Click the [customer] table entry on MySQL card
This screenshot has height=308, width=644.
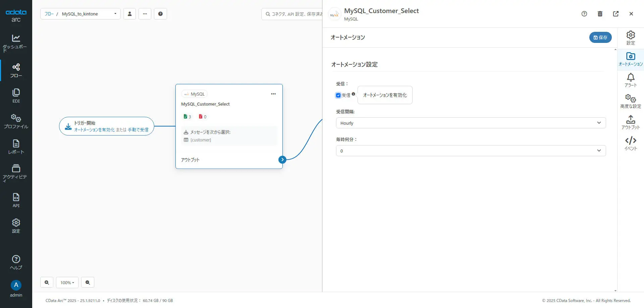[x=201, y=140]
